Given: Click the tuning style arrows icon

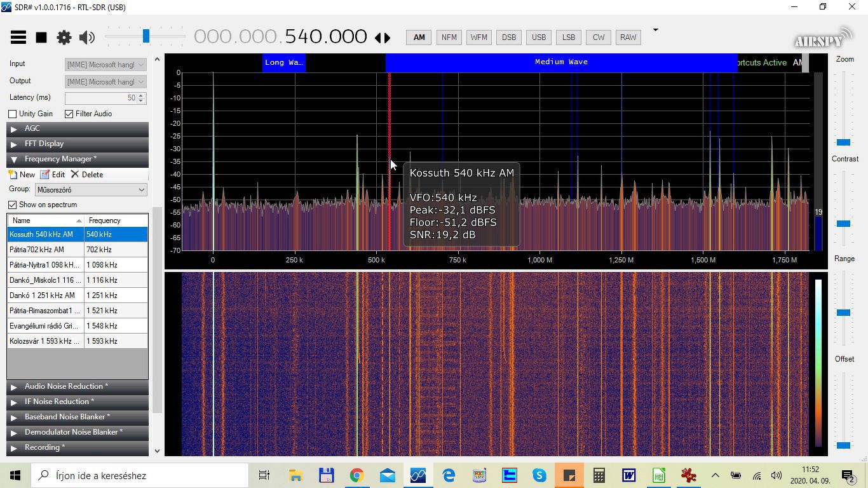Looking at the screenshot, I should (383, 37).
